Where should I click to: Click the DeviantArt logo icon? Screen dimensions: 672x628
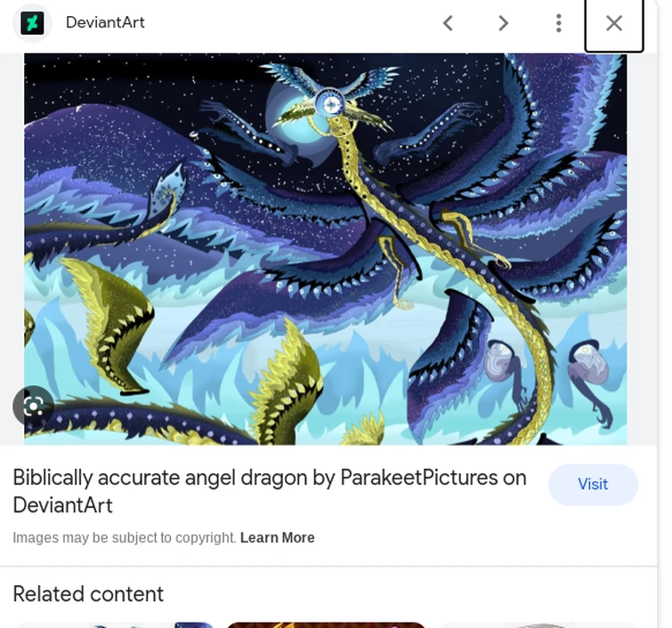point(32,23)
